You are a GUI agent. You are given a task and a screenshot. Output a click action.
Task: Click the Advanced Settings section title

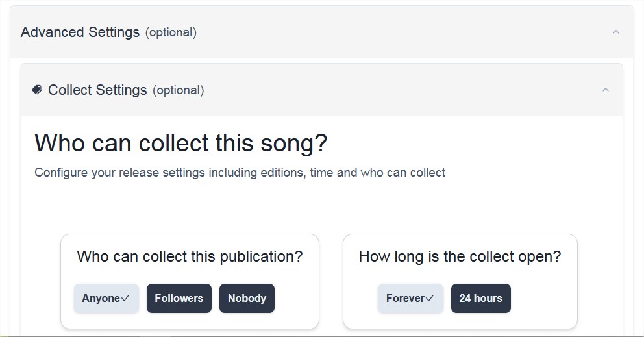(x=80, y=32)
